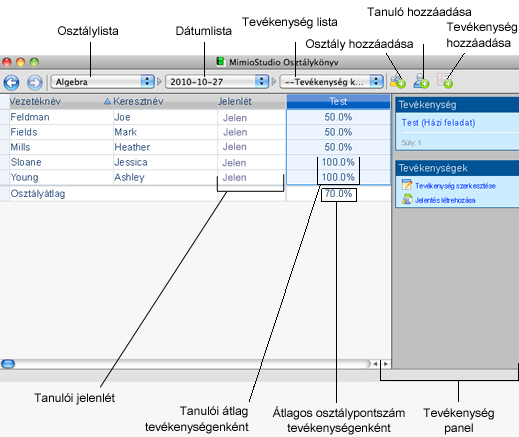This screenshot has height=437, width=519.
Task: Click the Add Activity icon
Action: click(445, 81)
